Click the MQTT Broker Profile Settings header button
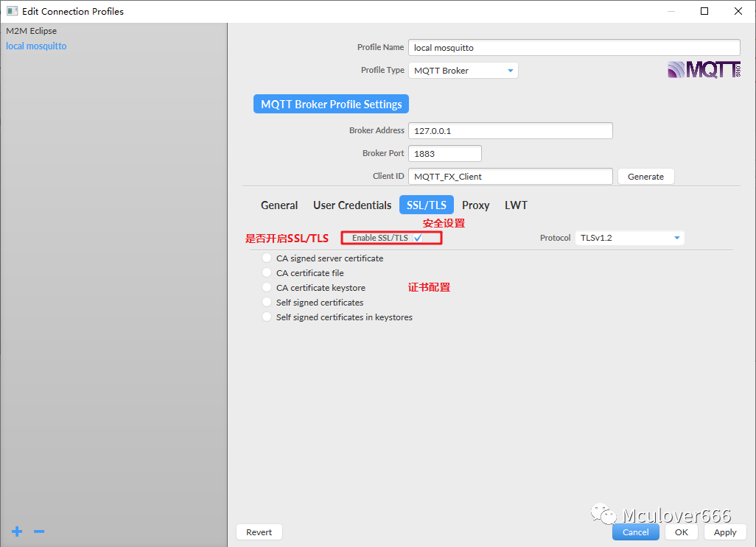 pos(332,104)
